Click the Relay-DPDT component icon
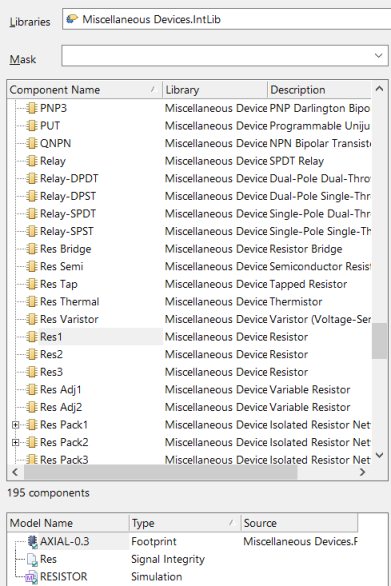Viewport: 391px width, 586px height. pyautogui.click(x=32, y=179)
